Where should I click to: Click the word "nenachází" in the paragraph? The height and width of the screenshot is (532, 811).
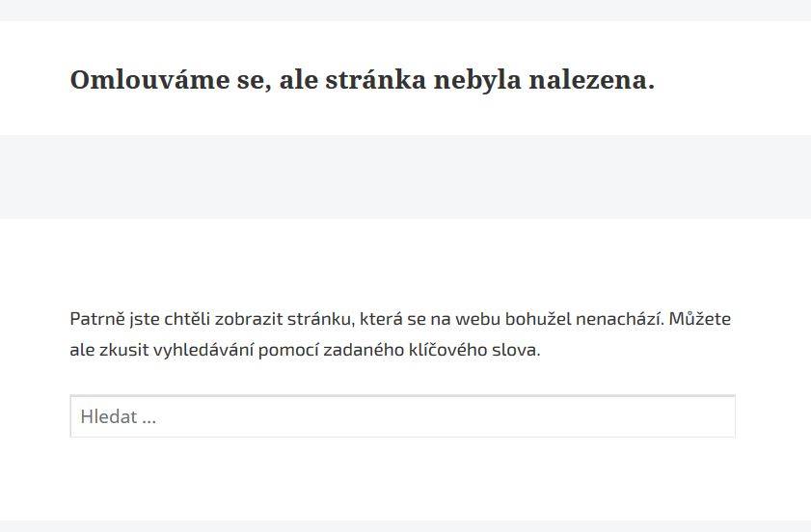pyautogui.click(x=618, y=319)
